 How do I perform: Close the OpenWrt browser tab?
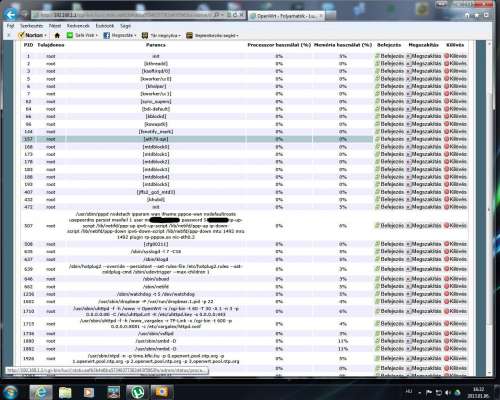[321, 16]
